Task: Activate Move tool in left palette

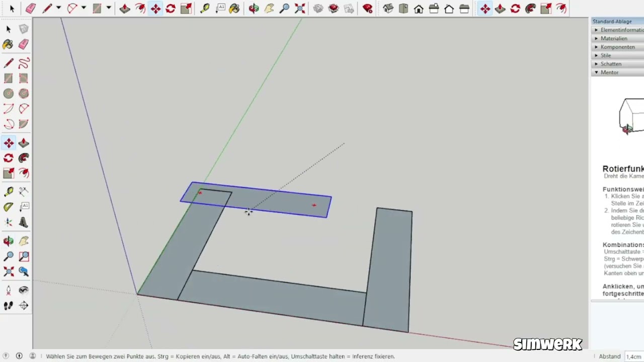Action: click(x=9, y=143)
